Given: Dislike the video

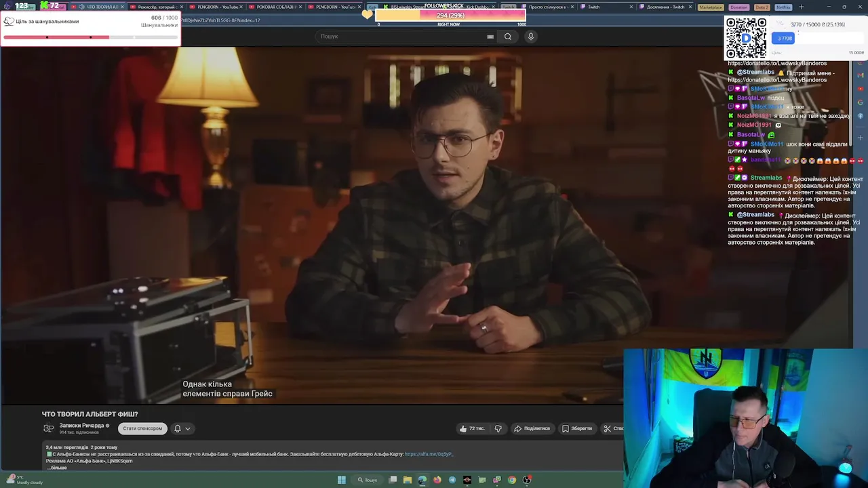Looking at the screenshot, I should (x=498, y=428).
